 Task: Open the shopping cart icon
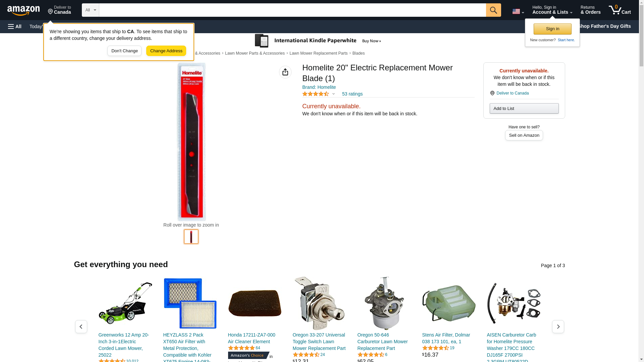(x=620, y=10)
